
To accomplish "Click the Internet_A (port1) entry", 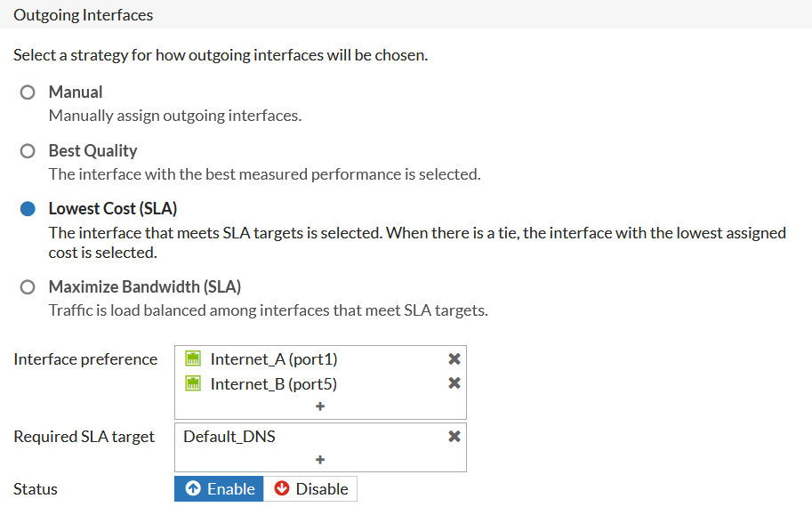I will pos(274,359).
